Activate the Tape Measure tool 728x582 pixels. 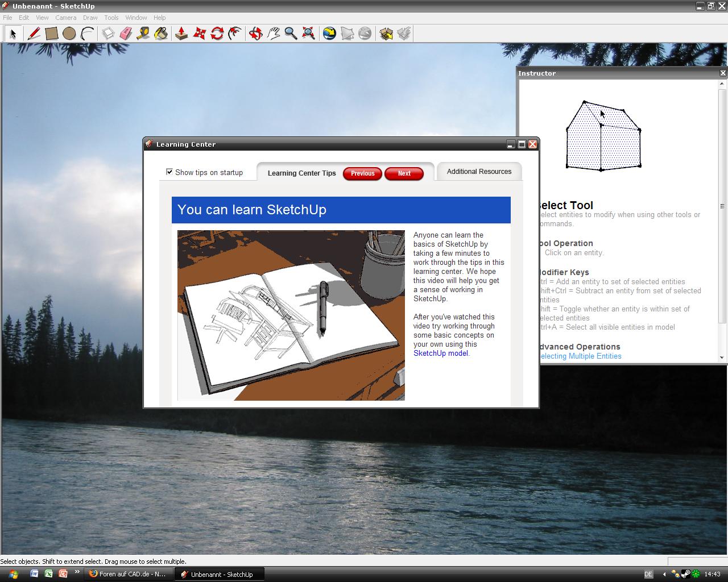[x=143, y=34]
